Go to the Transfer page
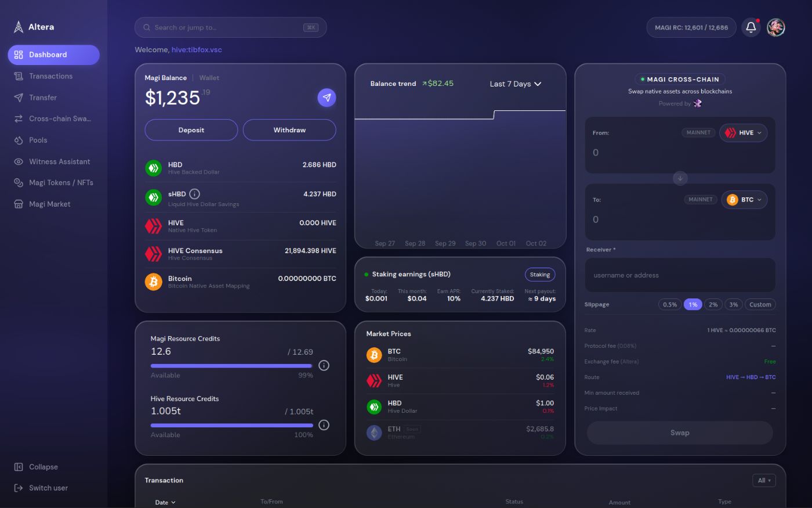 click(53, 98)
